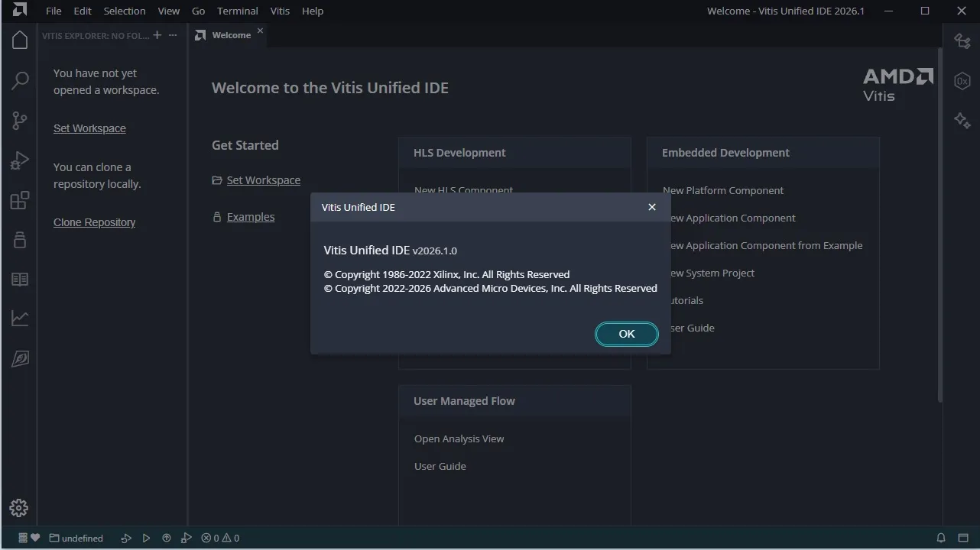The image size is (980, 550).
Task: Click the build icon in status bar
Action: point(126,538)
